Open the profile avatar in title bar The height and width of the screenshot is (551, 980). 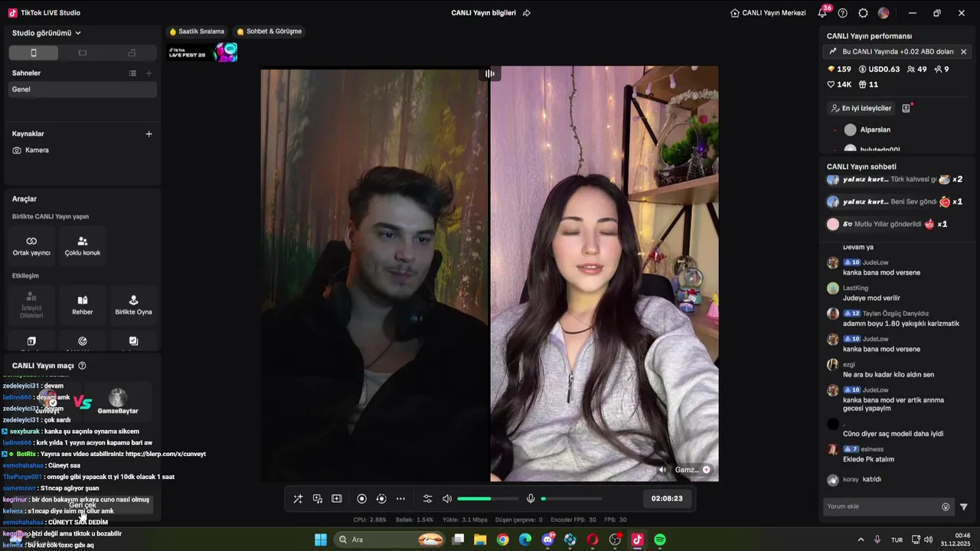[884, 13]
